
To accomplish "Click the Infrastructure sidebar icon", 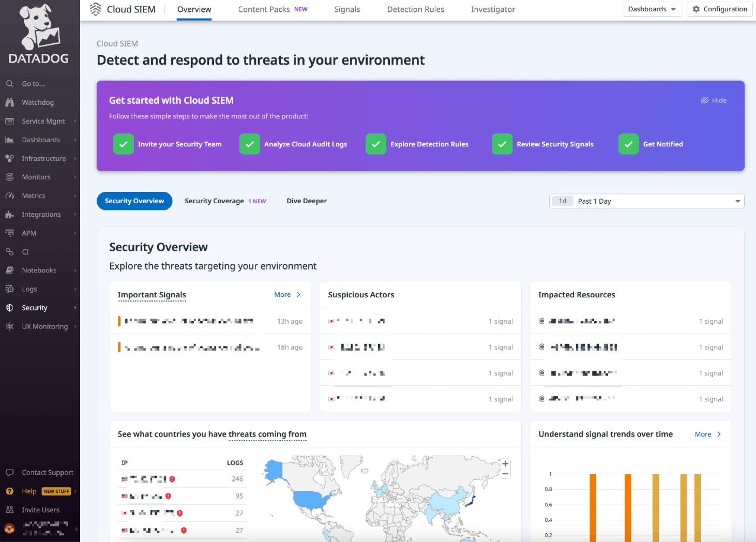I will (10, 158).
